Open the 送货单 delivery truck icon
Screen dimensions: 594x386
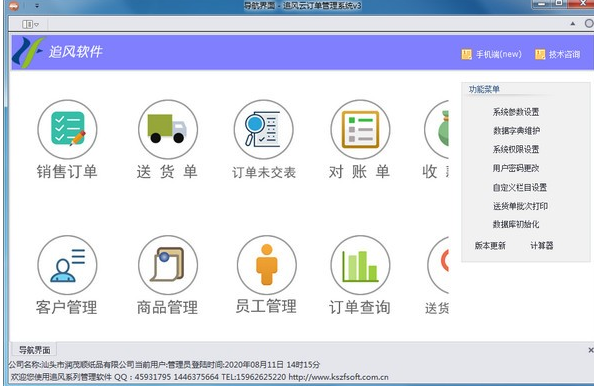(168, 129)
